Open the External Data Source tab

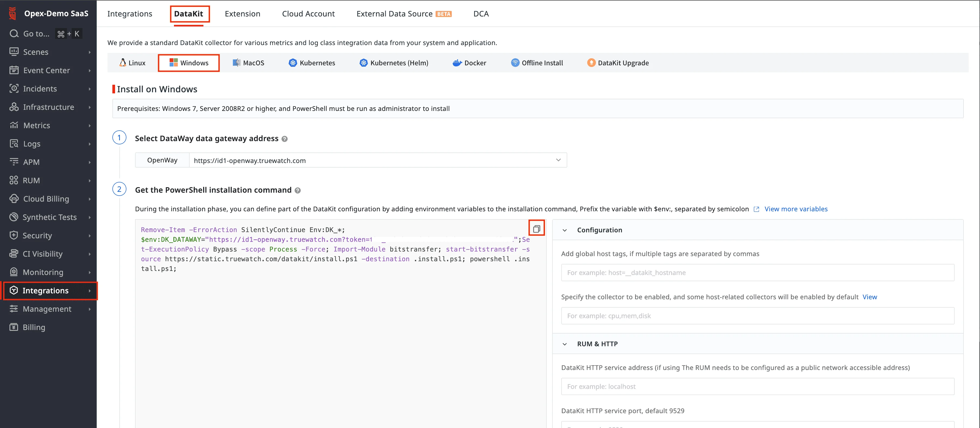click(x=404, y=14)
